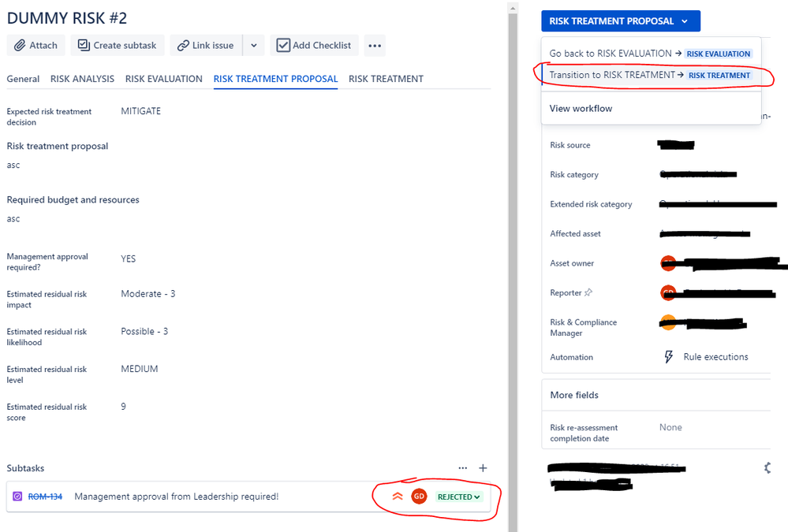Click the Automation lightning bolt icon
This screenshot has height=532, width=788.
pyautogui.click(x=668, y=357)
